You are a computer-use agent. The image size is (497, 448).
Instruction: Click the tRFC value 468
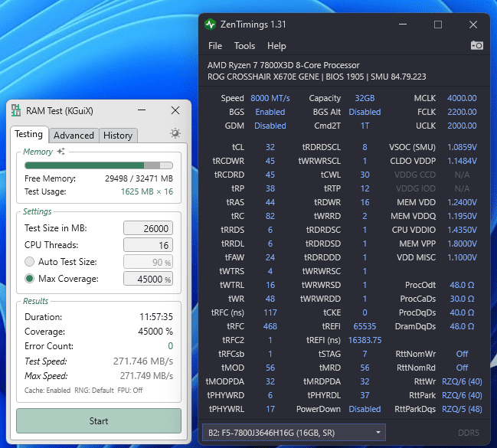point(270,326)
